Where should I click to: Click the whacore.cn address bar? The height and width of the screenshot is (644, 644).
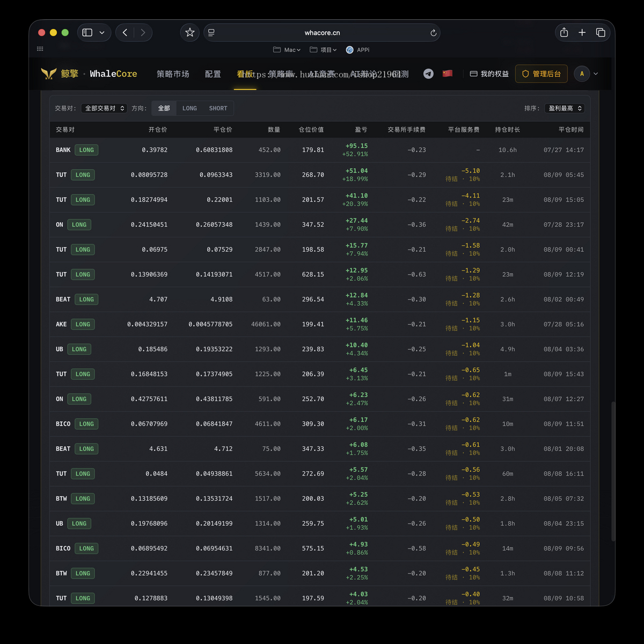(x=322, y=33)
